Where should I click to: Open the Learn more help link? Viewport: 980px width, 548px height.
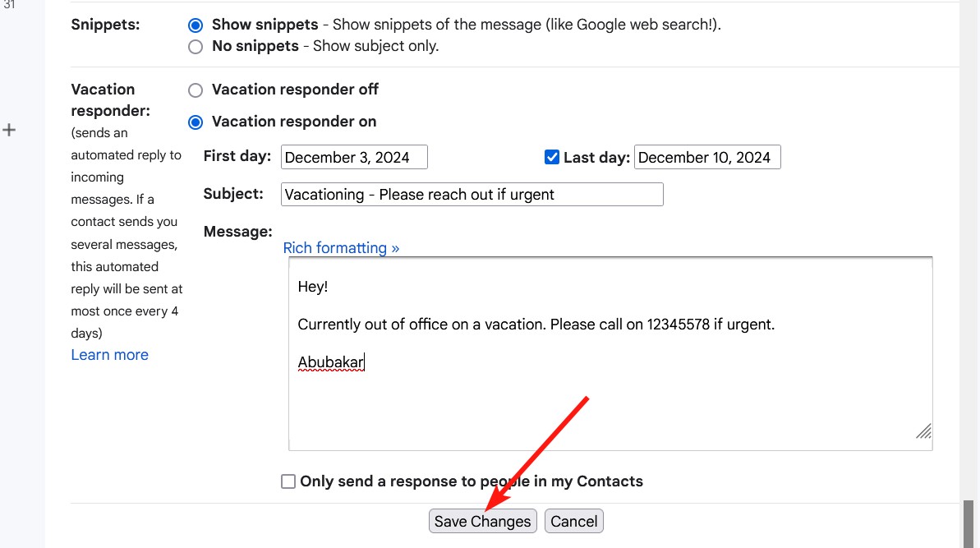click(109, 354)
